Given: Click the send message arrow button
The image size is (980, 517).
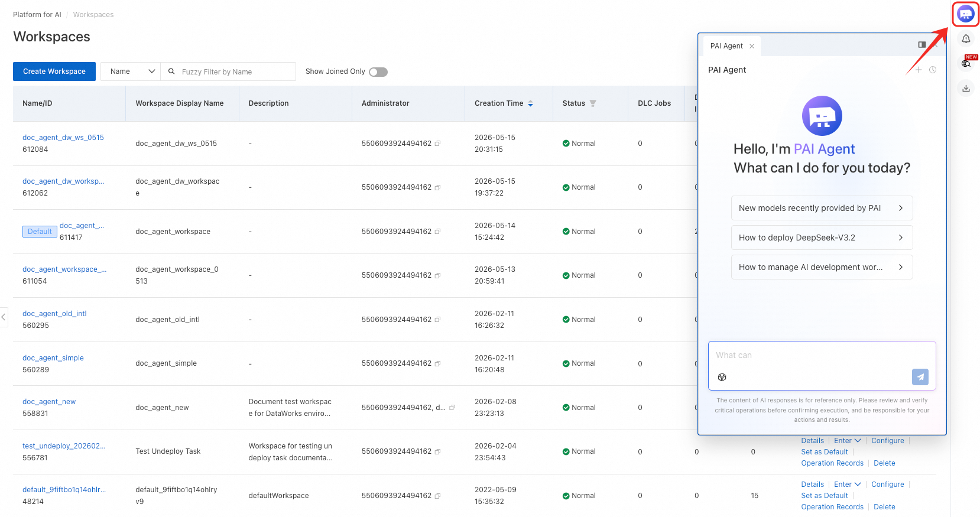Looking at the screenshot, I should tap(920, 377).
